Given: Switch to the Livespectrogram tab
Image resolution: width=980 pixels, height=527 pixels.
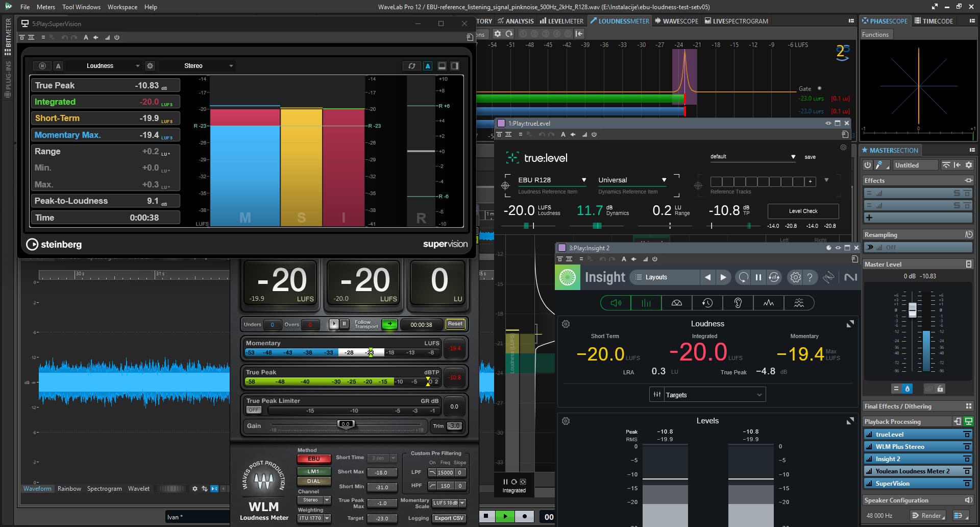Looking at the screenshot, I should click(737, 21).
